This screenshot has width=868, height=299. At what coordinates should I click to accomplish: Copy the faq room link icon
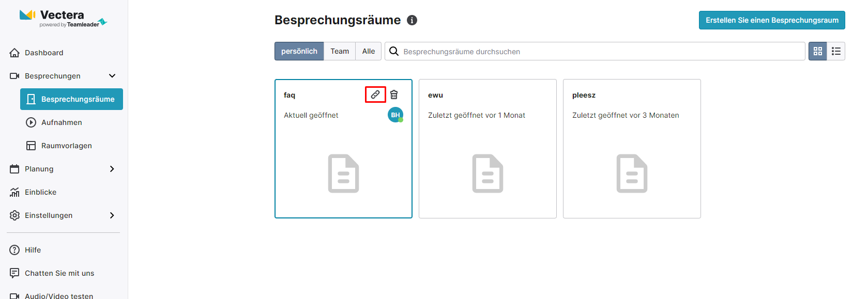click(x=375, y=95)
